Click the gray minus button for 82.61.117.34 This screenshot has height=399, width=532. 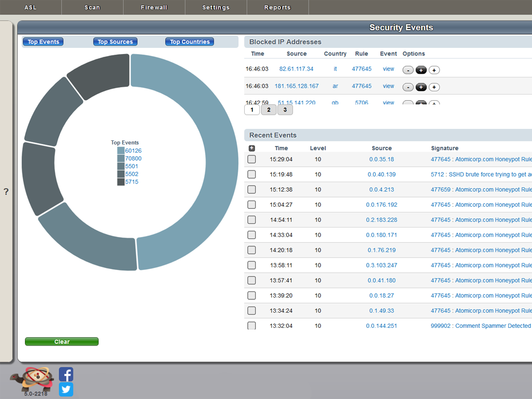tap(408, 70)
